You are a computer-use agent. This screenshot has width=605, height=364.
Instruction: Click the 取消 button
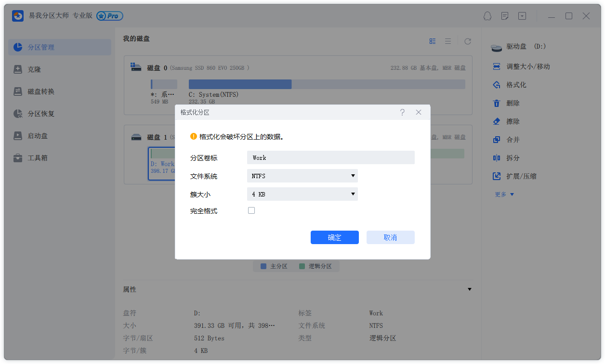(390, 237)
